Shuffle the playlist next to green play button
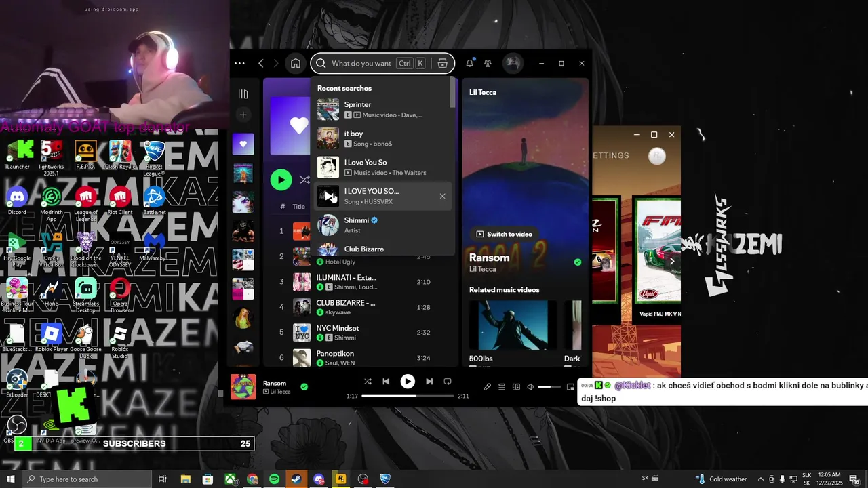The width and height of the screenshot is (868, 488). pyautogui.click(x=304, y=180)
